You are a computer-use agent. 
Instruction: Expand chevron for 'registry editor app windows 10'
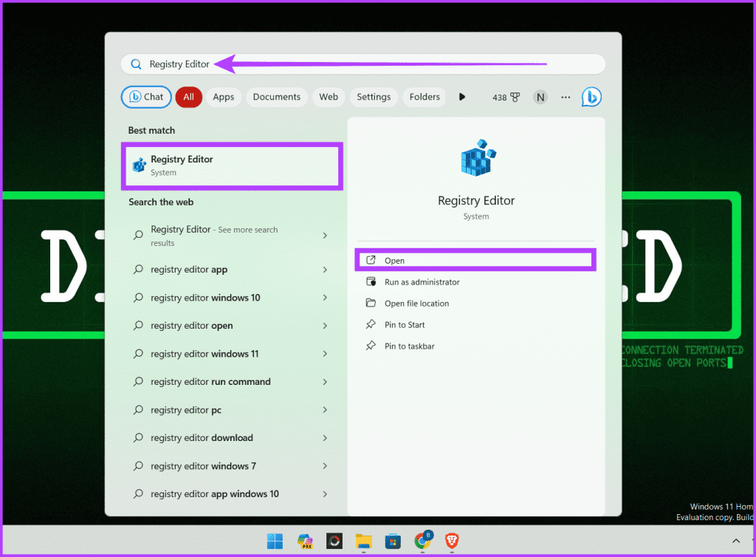click(x=325, y=493)
